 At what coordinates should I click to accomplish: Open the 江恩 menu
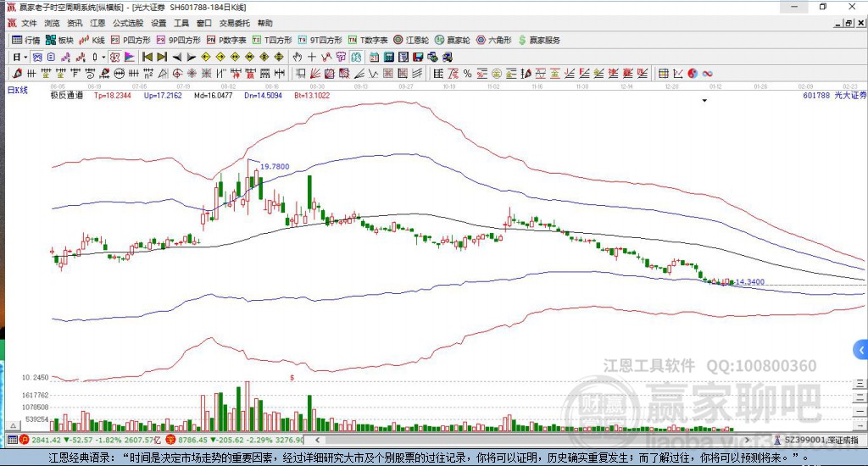pyautogui.click(x=97, y=23)
